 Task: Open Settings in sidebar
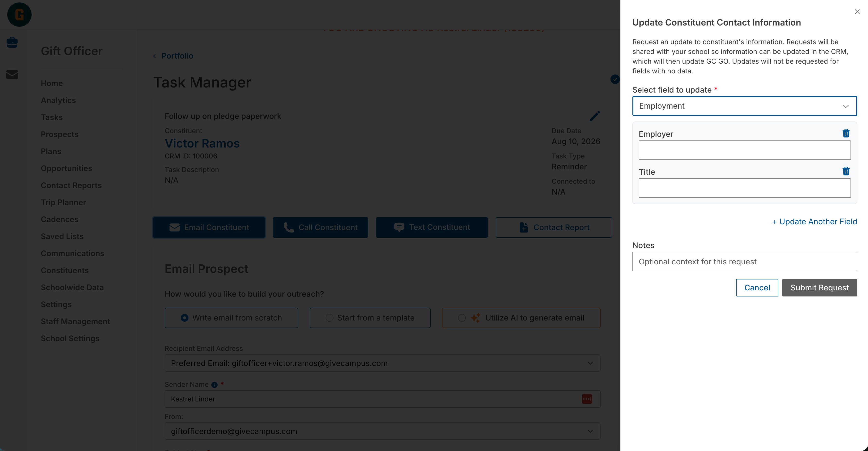pos(56,304)
